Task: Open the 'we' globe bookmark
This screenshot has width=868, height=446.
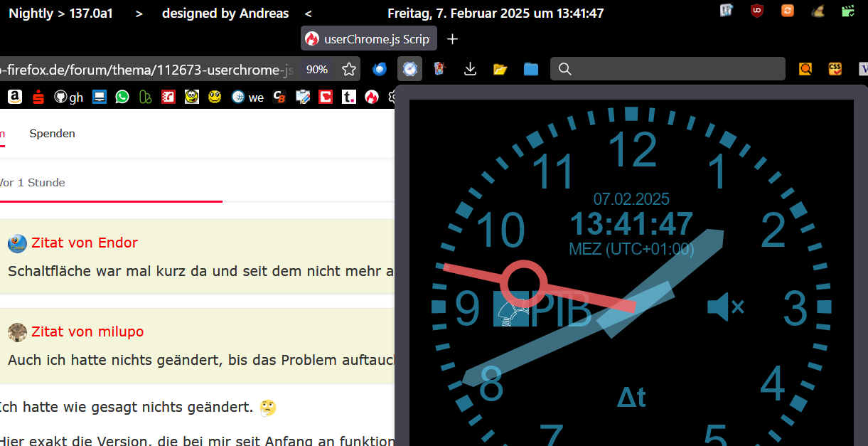Action: 248,97
